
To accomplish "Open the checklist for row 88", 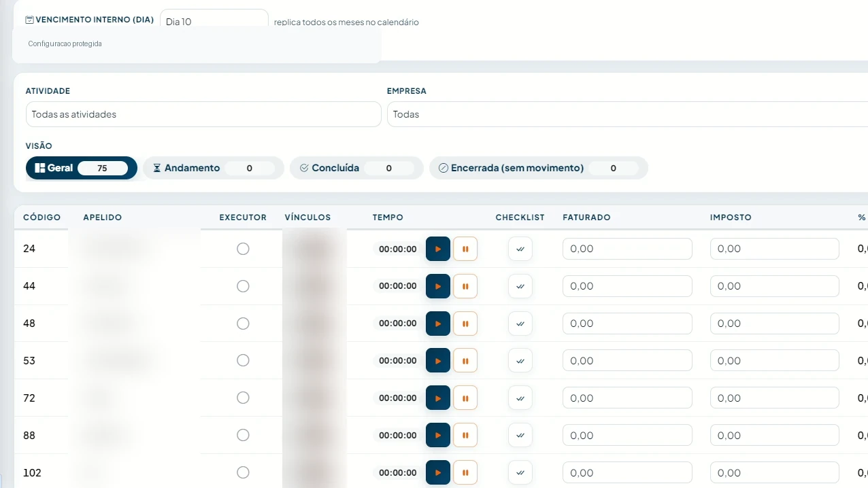I will [520, 436].
